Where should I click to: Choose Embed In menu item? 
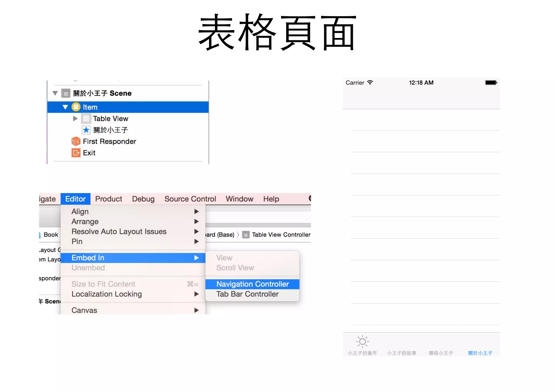coord(133,258)
